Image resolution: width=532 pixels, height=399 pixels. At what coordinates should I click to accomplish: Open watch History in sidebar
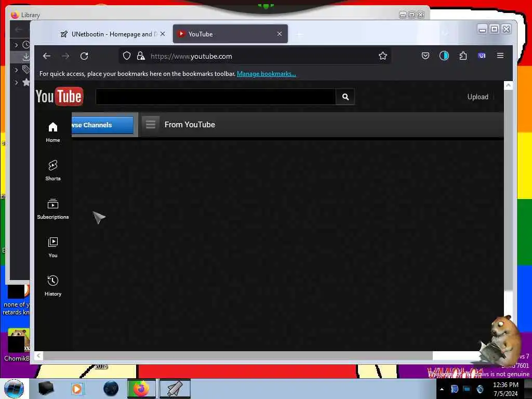tap(53, 286)
